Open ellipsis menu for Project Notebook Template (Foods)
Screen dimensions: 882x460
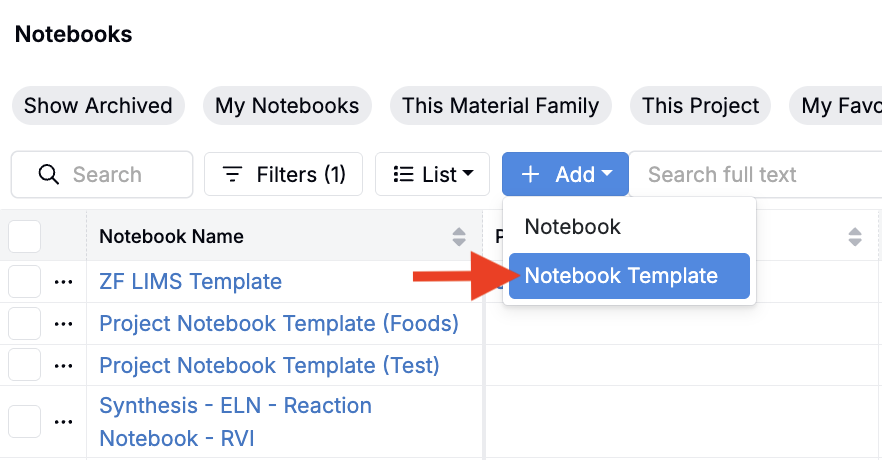click(64, 324)
